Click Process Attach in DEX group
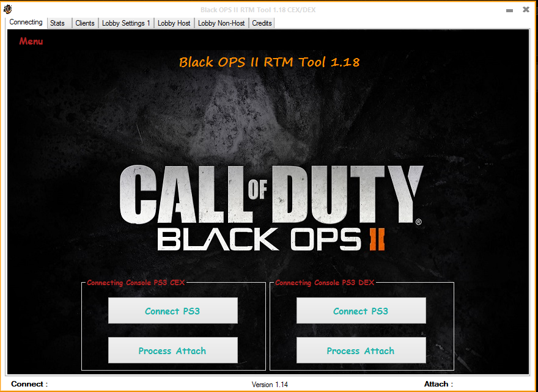This screenshot has width=538, height=392. (x=361, y=350)
